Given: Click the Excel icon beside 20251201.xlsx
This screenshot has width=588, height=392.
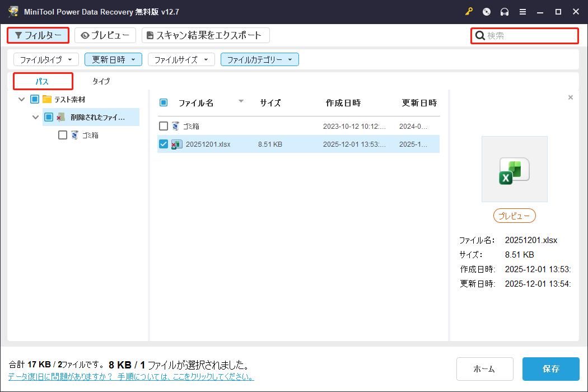Looking at the screenshot, I should click(x=176, y=144).
